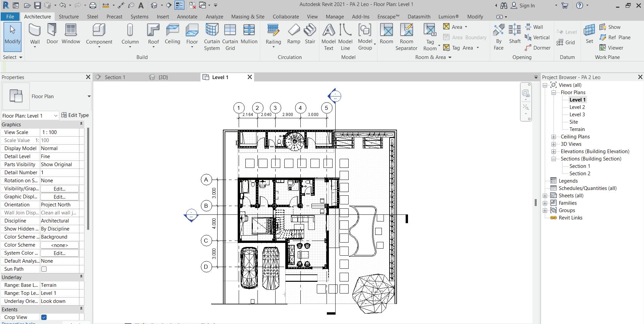644x324 pixels.
Task: Choose the Ramp tool
Action: [294, 35]
